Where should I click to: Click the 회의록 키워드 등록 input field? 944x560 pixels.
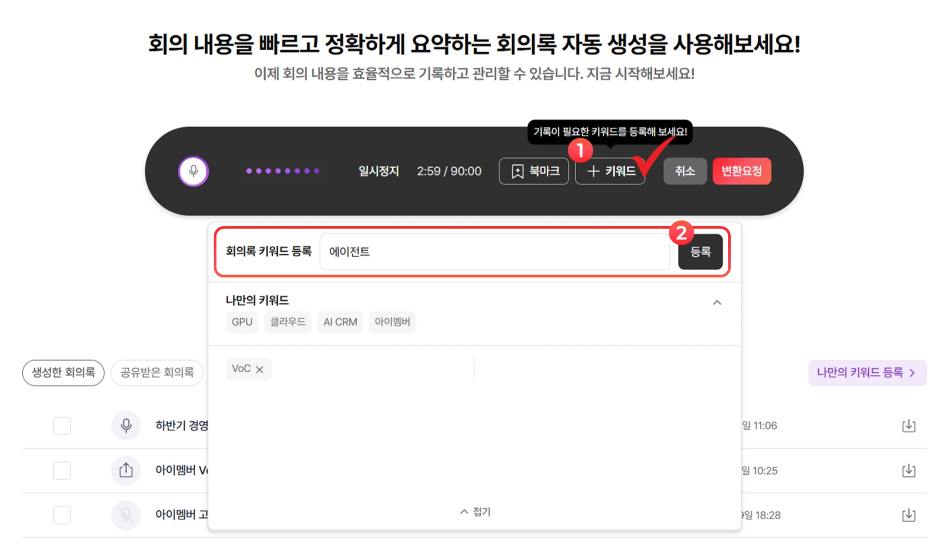coord(494,252)
